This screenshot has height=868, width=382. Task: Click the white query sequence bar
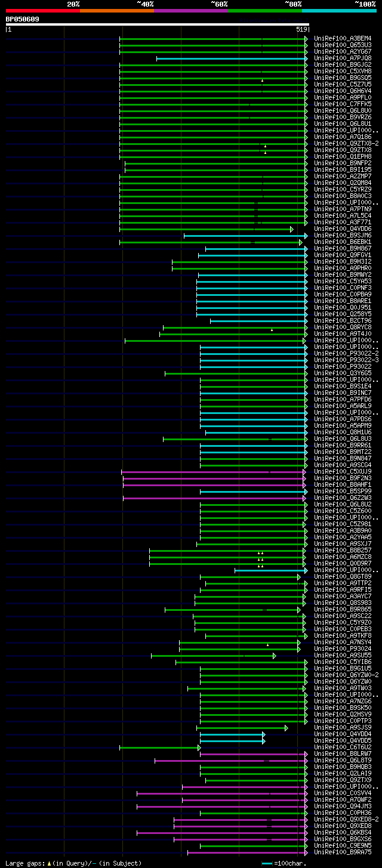(x=157, y=24)
